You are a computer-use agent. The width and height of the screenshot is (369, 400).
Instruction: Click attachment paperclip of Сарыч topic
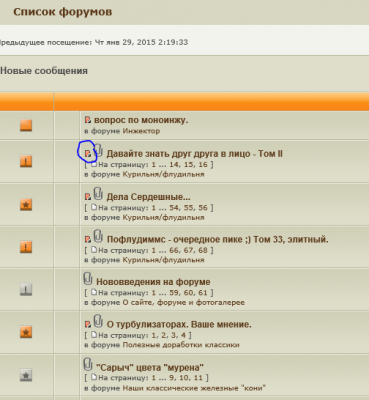click(88, 364)
